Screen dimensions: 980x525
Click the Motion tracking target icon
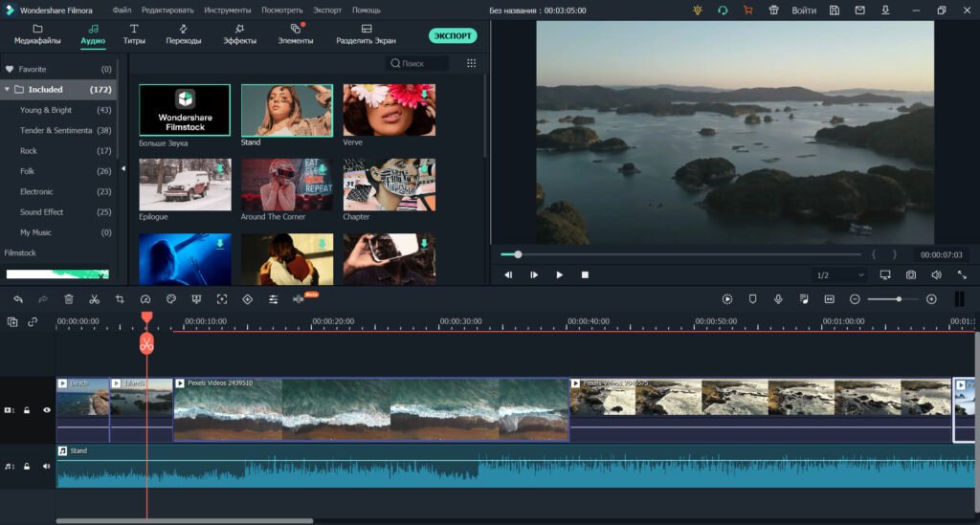click(x=222, y=299)
